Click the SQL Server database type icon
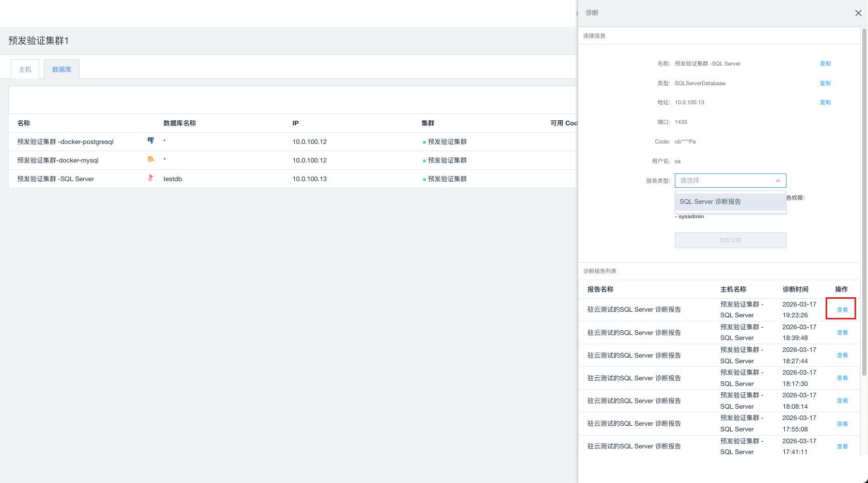The height and width of the screenshot is (483, 868). point(151,178)
